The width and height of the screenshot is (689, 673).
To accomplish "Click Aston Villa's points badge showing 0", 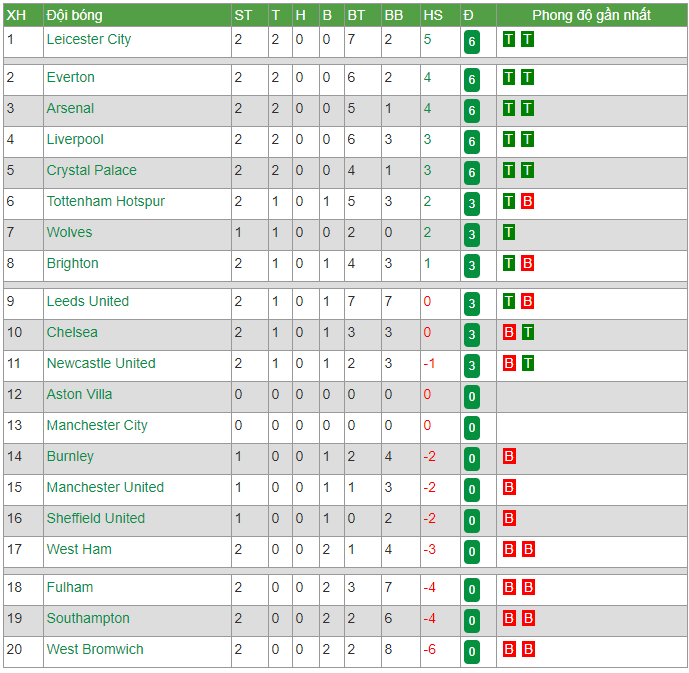I will pyautogui.click(x=471, y=397).
